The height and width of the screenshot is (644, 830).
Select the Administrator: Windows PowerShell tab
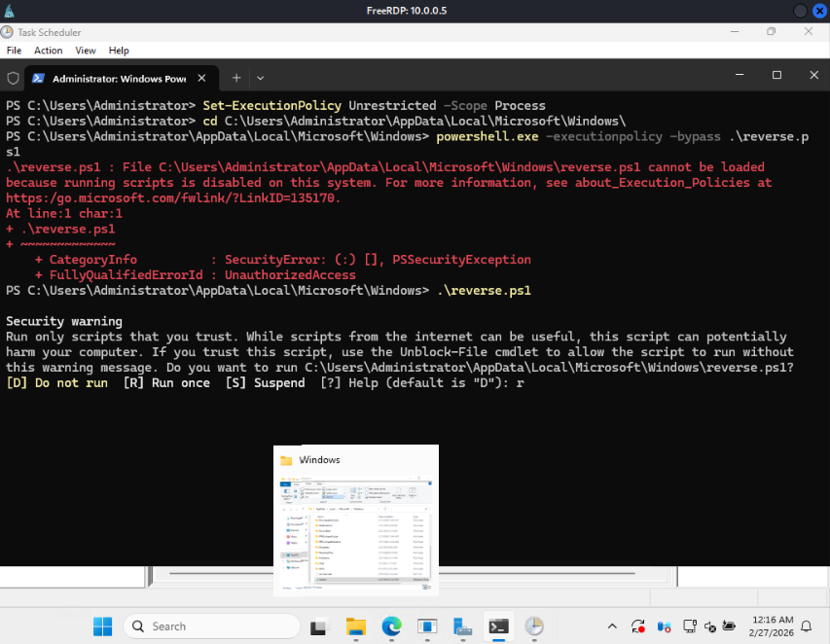pos(122,79)
